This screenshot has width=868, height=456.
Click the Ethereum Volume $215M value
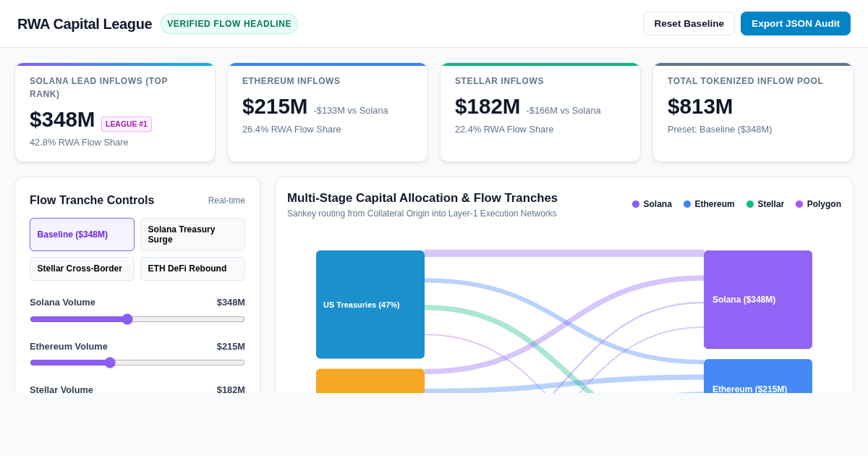pyautogui.click(x=231, y=347)
